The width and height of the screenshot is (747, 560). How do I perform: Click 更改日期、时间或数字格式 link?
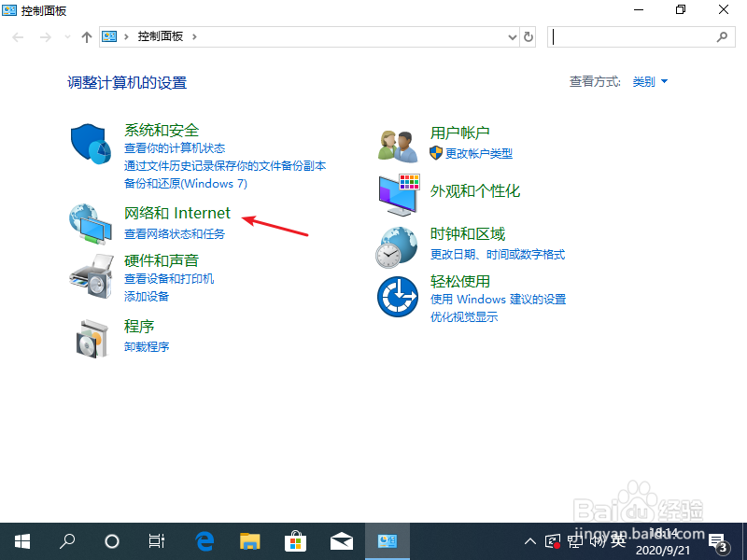tap(498, 255)
